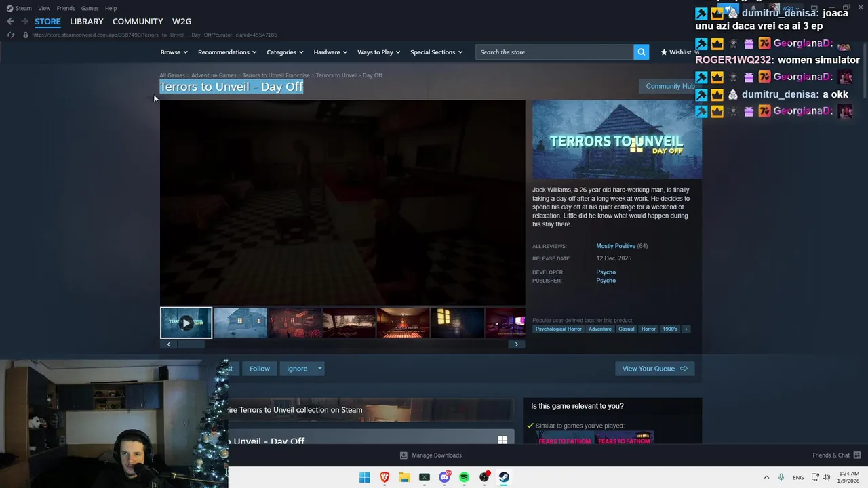
Task: Open the OBS icon with red badge
Action: (484, 477)
